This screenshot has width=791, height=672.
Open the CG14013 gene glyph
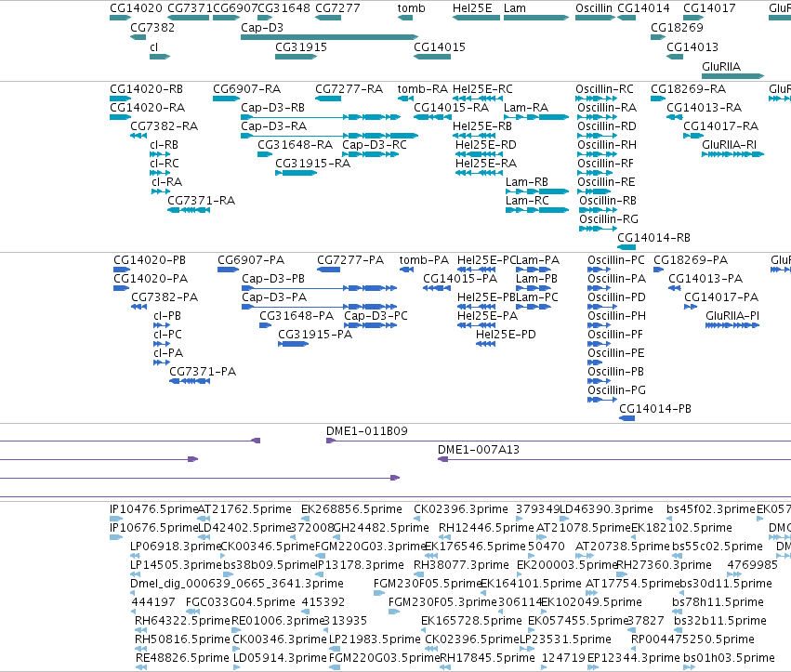click(x=675, y=57)
